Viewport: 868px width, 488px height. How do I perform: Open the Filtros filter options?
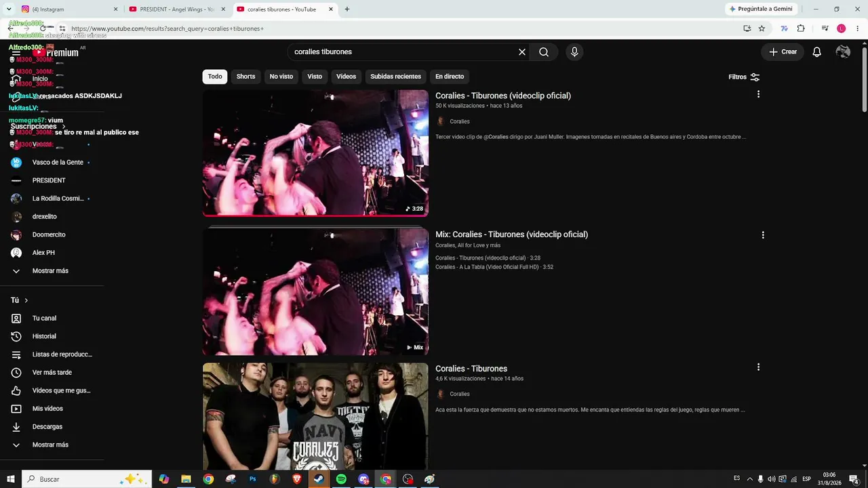(x=744, y=77)
